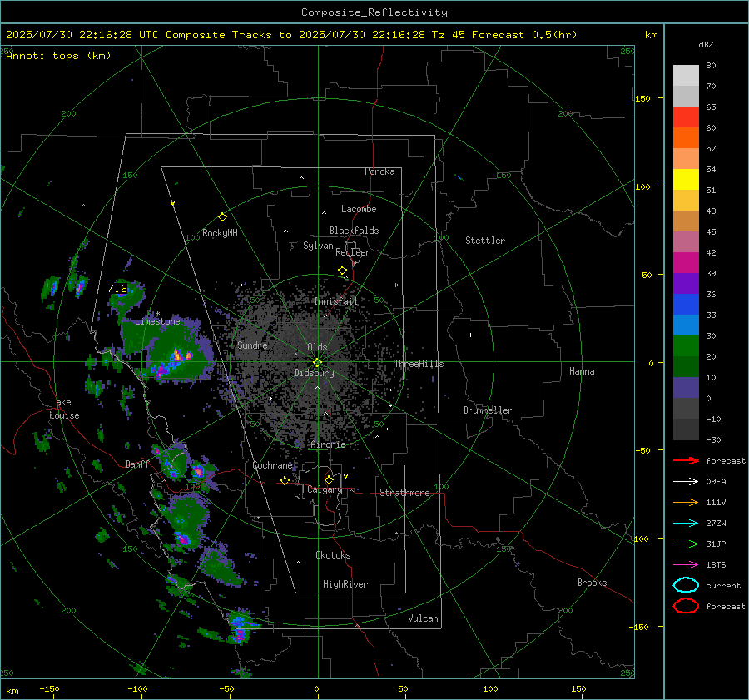Click the Drumheller label on the map
The width and height of the screenshot is (749, 700).
tap(488, 410)
